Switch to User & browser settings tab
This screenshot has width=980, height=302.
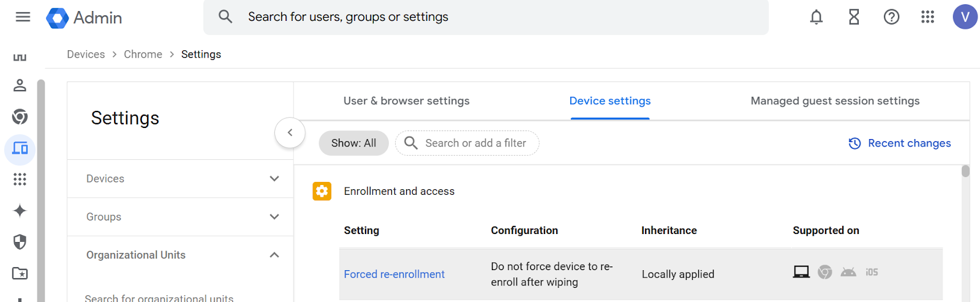pyautogui.click(x=406, y=101)
